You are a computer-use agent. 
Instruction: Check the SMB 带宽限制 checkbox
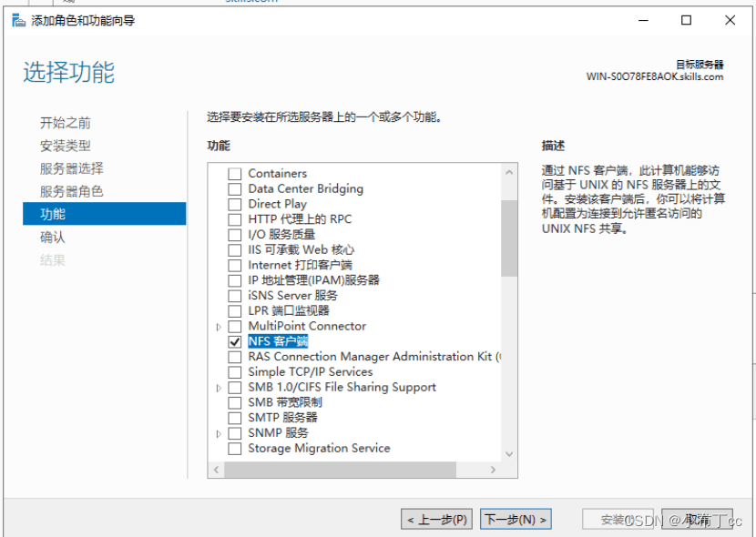click(235, 402)
